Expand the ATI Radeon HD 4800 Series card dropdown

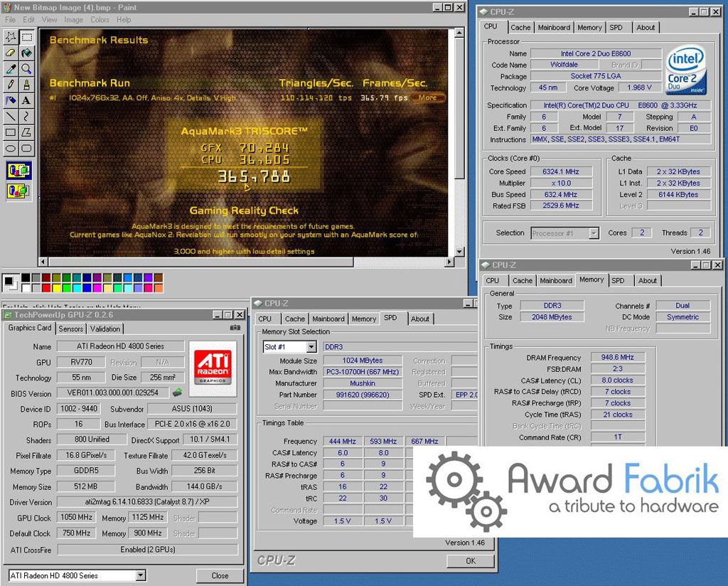coord(141,576)
